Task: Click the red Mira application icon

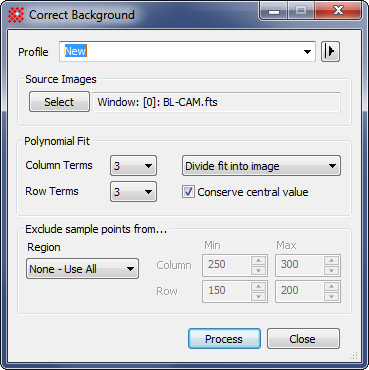Action: coord(16,15)
